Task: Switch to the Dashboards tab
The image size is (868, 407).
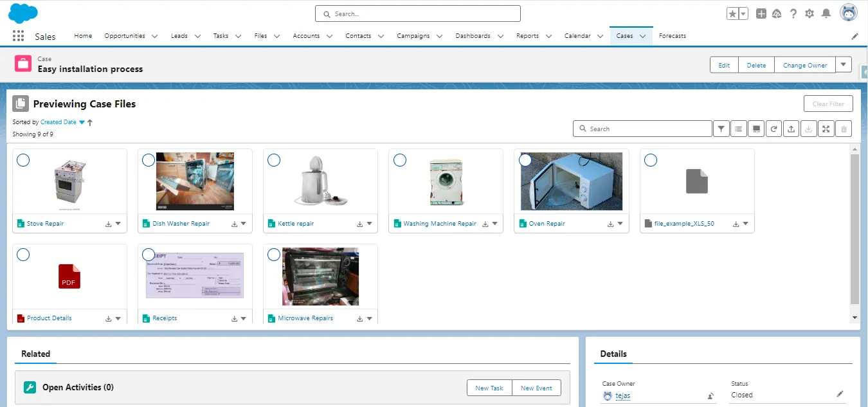Action: (x=473, y=36)
